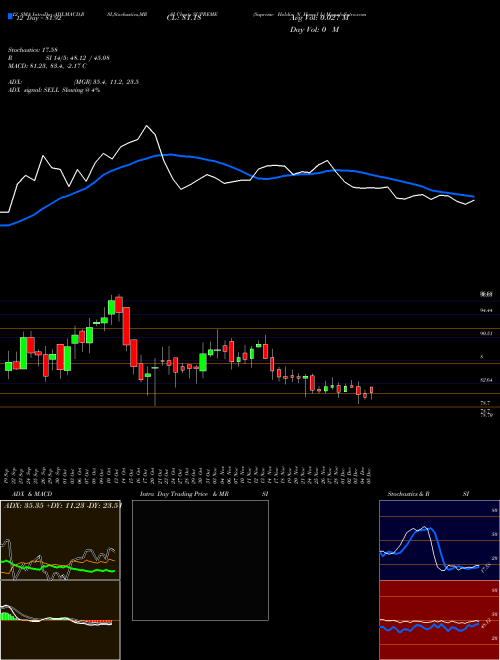Click 'ADX: 35.35 +DY: 11.23 -DY: 23.51' readout

(x=63, y=505)
